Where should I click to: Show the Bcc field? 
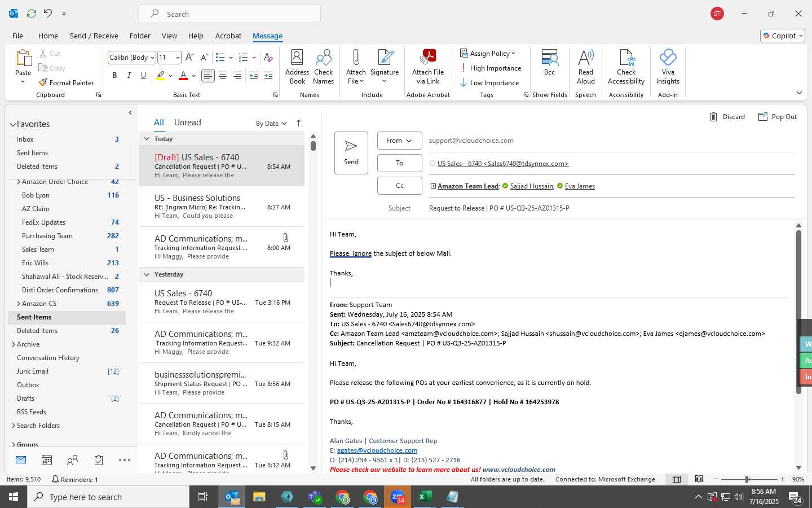[x=549, y=62]
